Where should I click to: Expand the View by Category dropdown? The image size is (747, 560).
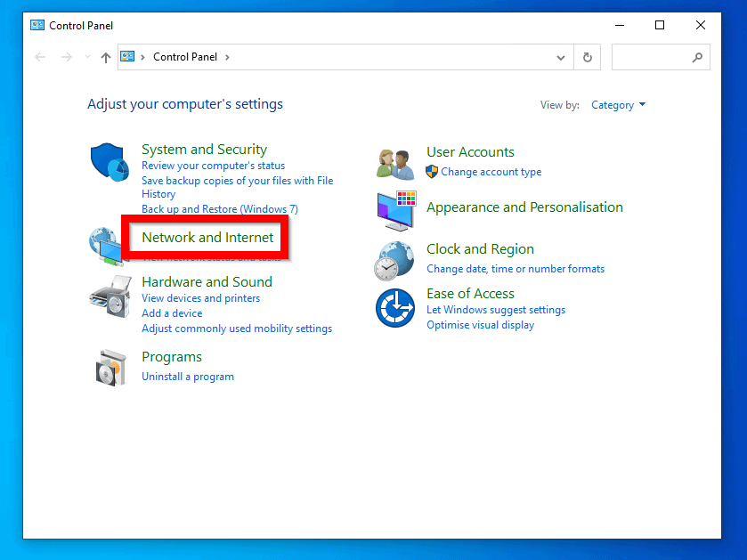[618, 105]
